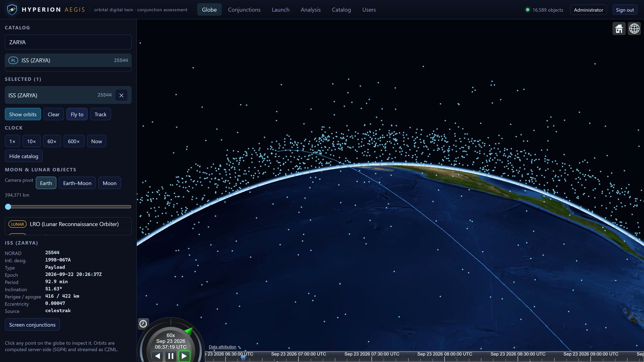Click the 1998-067A designator value
Image resolution: width=644 pixels, height=362 pixels.
[x=58, y=260]
